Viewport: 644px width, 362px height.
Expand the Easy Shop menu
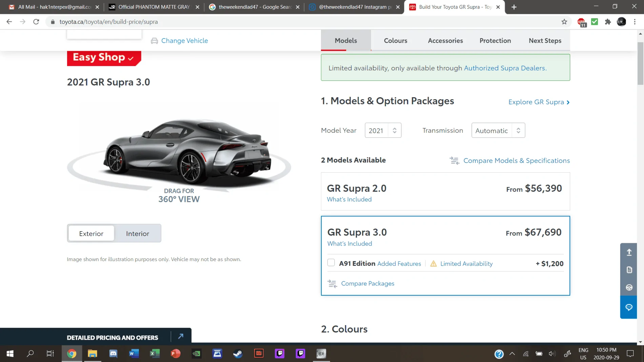[104, 58]
